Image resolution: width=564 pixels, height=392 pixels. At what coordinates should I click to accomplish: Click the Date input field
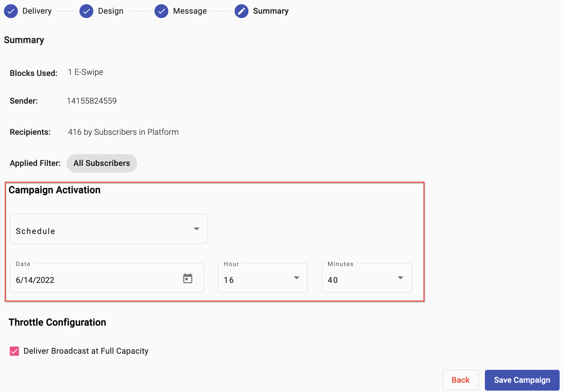[96, 280]
